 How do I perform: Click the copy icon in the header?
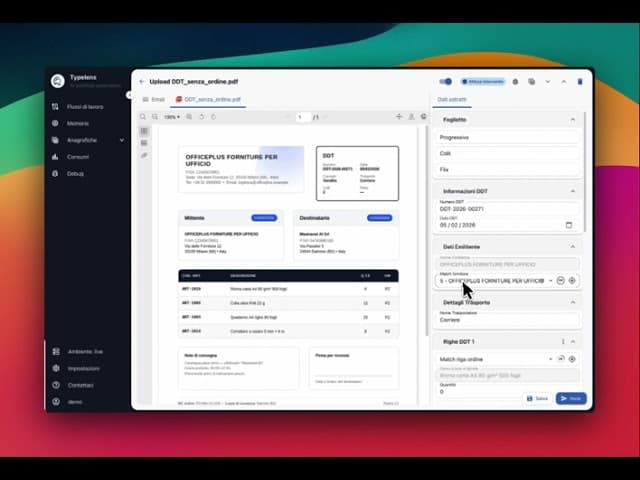tap(531, 82)
